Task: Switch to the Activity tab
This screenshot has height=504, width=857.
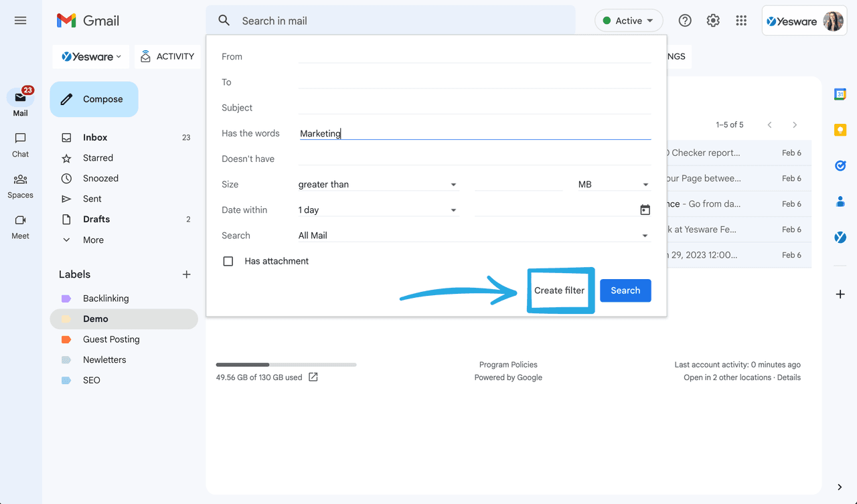Action: [x=167, y=56]
